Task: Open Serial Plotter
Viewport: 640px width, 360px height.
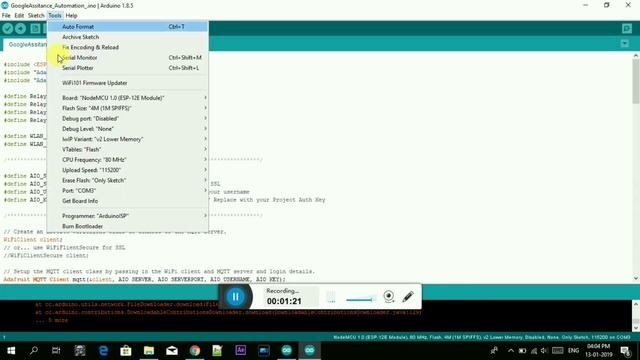Action: point(128,68)
